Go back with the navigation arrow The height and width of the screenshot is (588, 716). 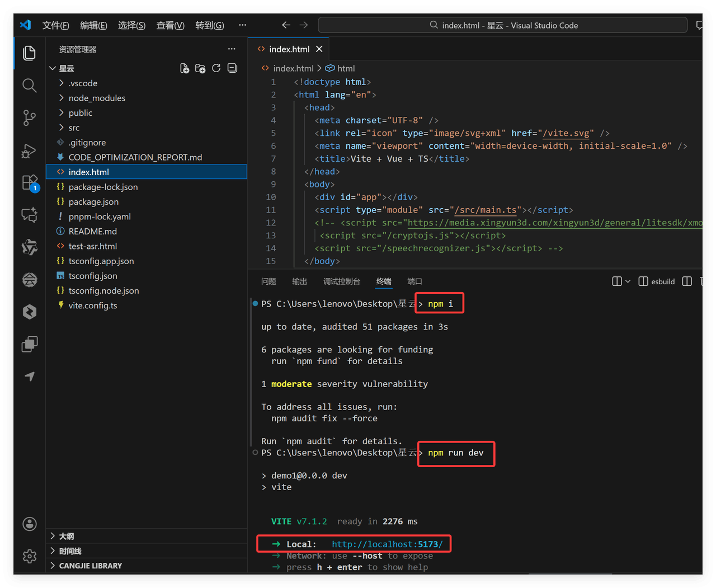coord(286,25)
